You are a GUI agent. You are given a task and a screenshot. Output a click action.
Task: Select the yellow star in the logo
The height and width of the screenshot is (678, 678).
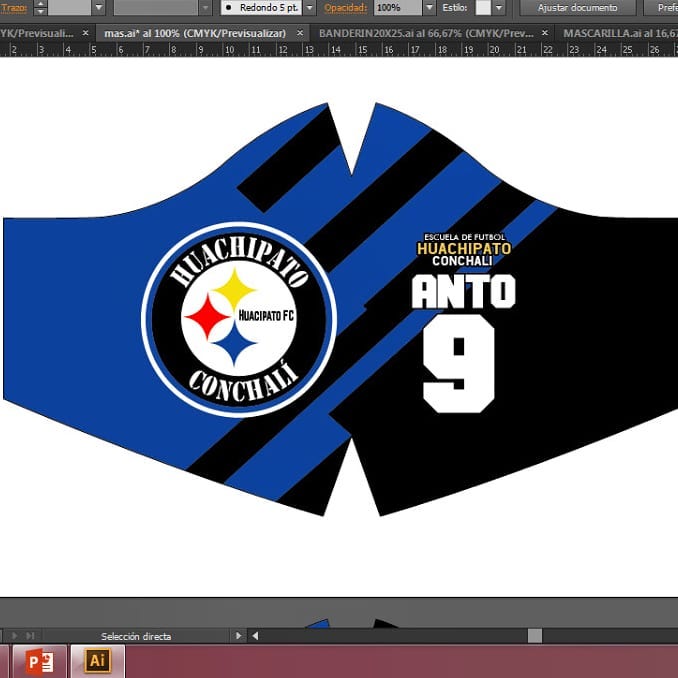click(234, 289)
